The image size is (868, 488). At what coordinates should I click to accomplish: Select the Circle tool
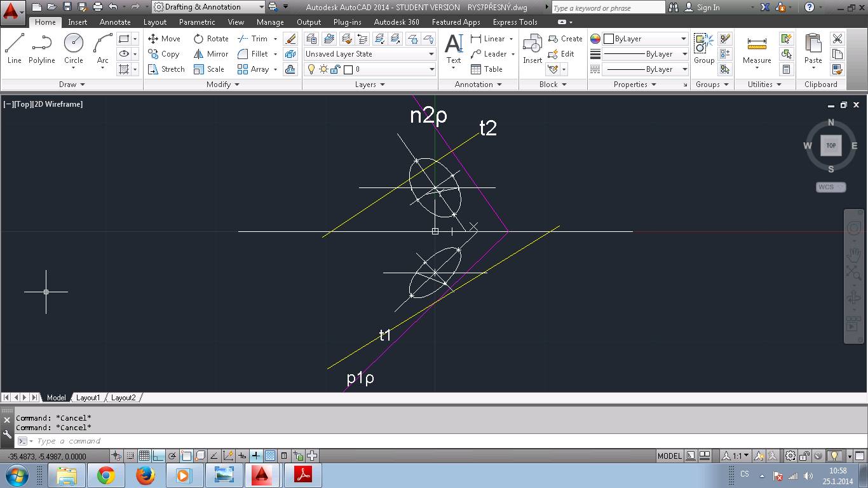[73, 49]
